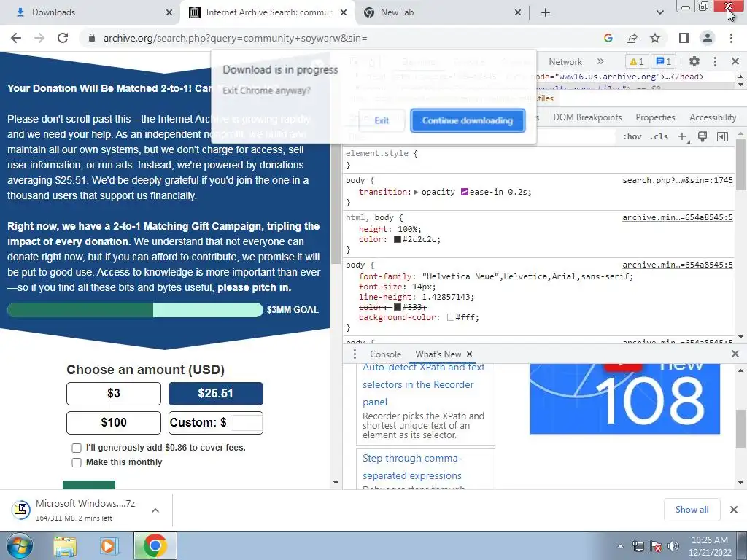Toggle computed styles sidebar icon
The image size is (747, 560).
pos(722,136)
